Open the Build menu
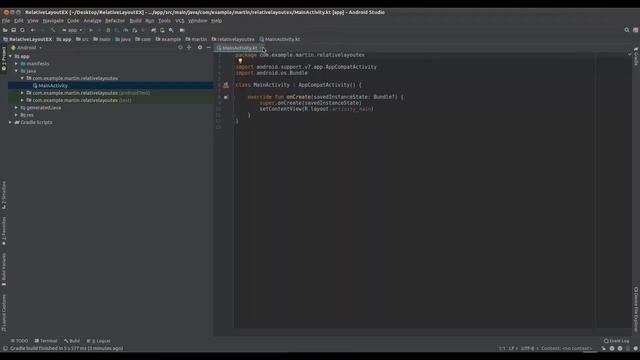The image size is (640, 360). point(136,21)
